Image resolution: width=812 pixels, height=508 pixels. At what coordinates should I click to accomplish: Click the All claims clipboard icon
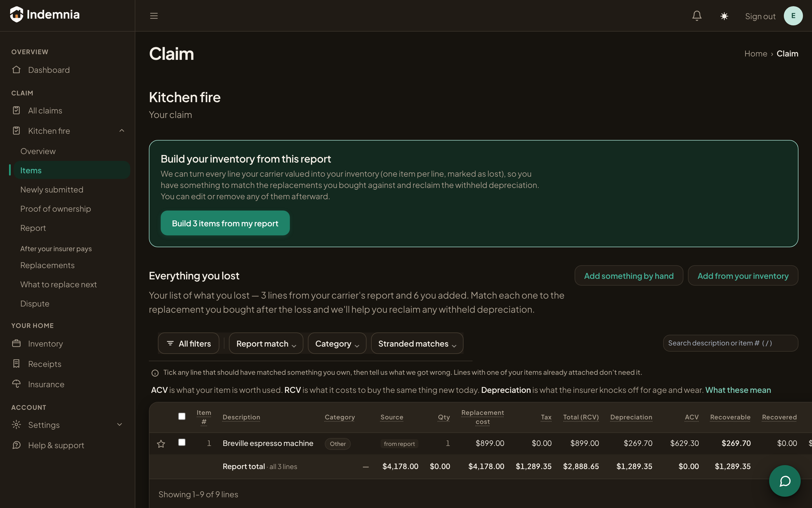point(16,110)
